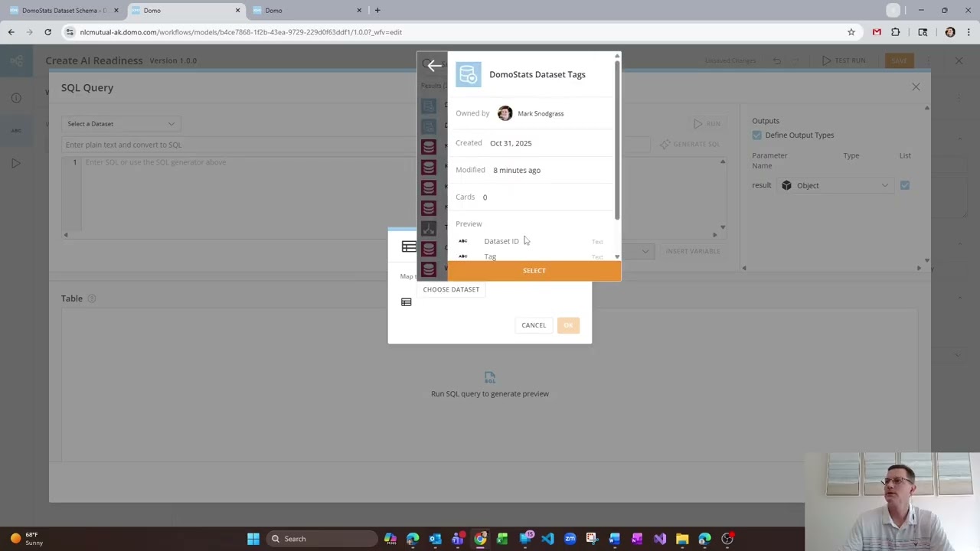This screenshot has height=551, width=980.
Task: Open Zoom from the taskbar
Action: [570, 539]
